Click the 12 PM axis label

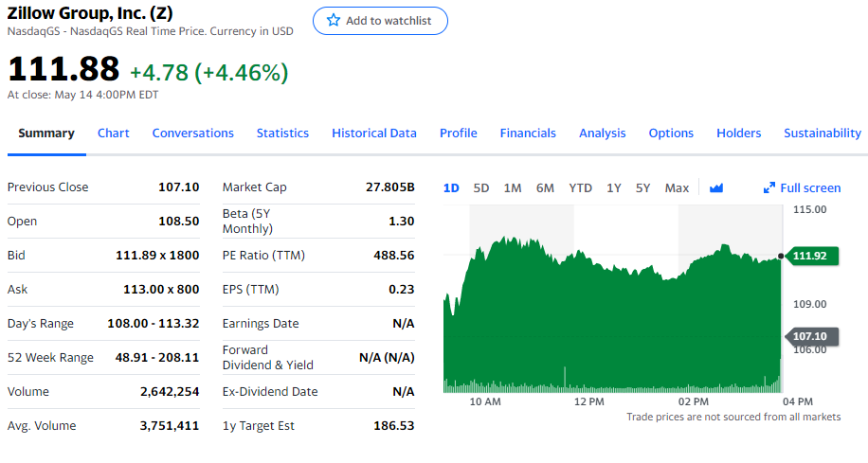(589, 401)
